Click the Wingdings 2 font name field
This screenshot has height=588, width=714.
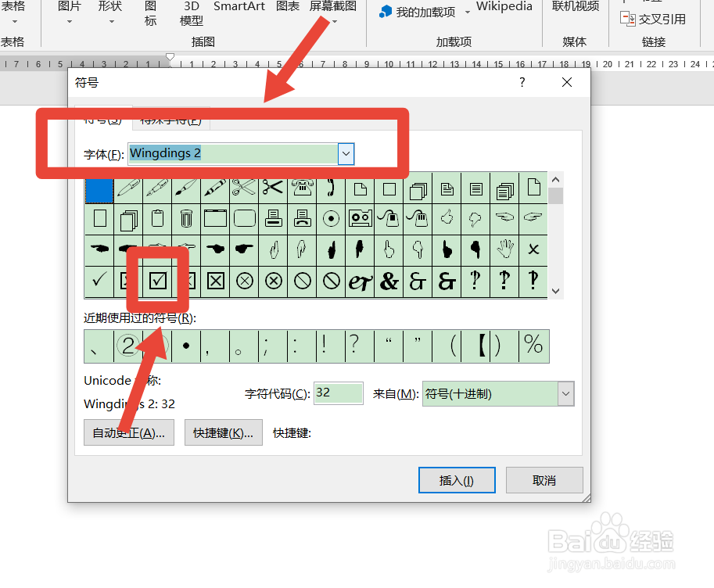click(x=233, y=154)
